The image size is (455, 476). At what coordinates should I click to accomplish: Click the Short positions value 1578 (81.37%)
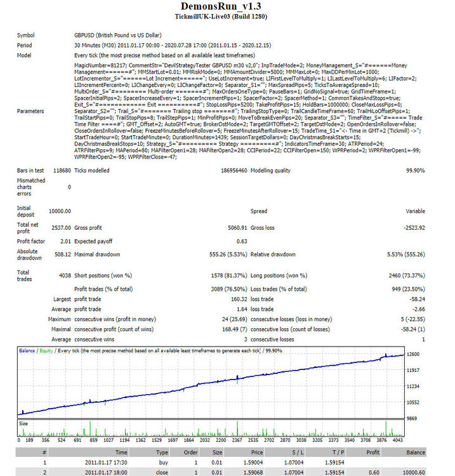(229, 275)
